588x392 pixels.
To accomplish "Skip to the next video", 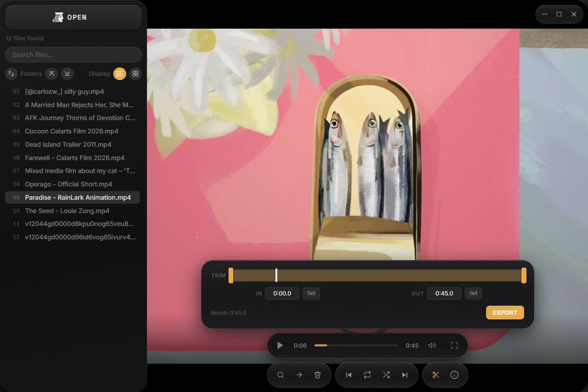I will click(x=405, y=375).
